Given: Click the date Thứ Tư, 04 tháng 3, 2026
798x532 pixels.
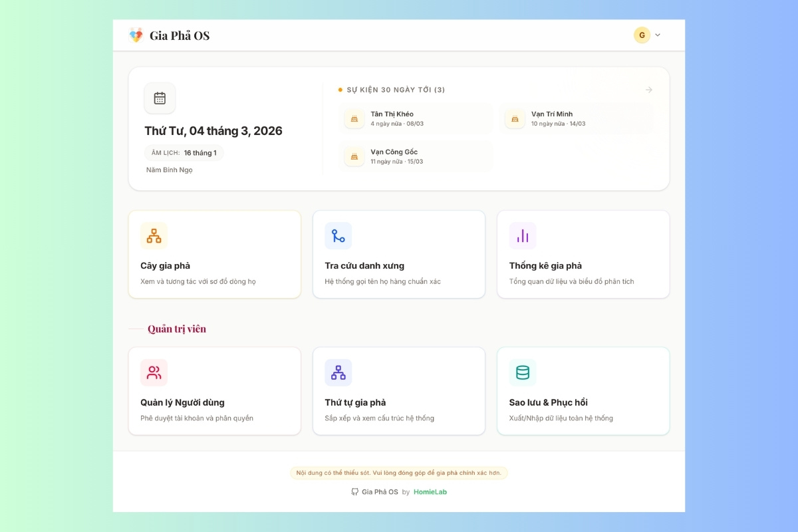Looking at the screenshot, I should 213,131.
